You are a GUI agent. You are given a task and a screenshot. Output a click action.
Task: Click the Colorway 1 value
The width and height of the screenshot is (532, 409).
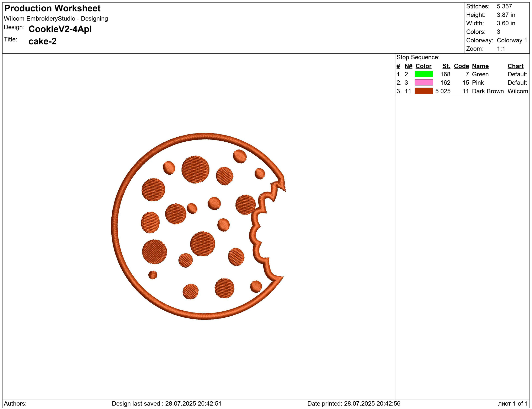point(512,40)
